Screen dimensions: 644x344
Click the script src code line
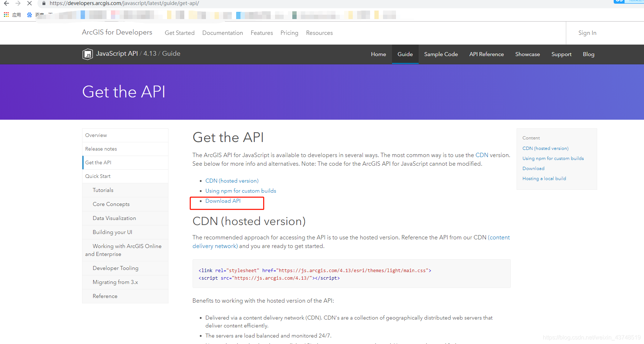click(x=269, y=278)
